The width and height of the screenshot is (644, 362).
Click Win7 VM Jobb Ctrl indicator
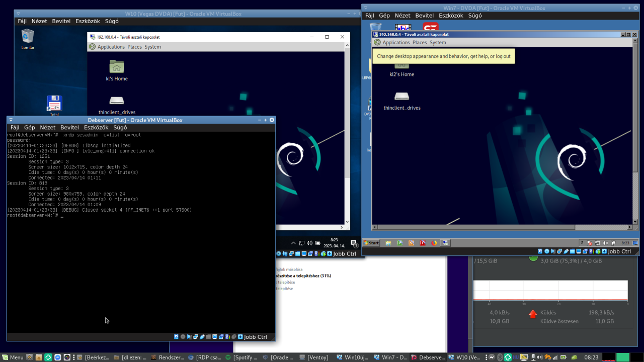[x=619, y=251]
